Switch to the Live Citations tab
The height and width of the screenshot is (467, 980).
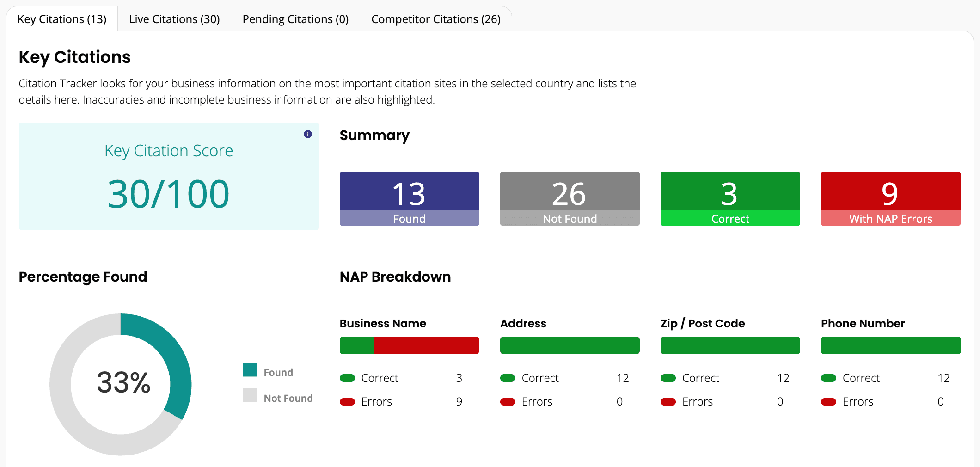174,19
